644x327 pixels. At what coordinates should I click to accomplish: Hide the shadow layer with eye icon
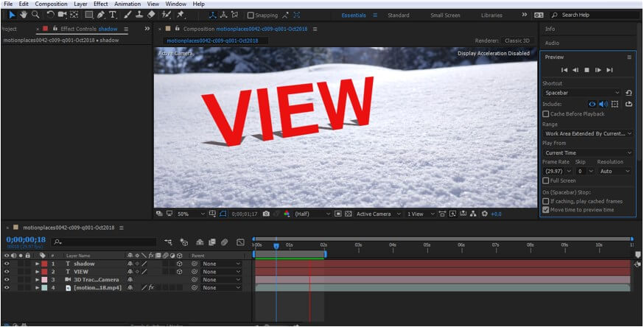7,264
